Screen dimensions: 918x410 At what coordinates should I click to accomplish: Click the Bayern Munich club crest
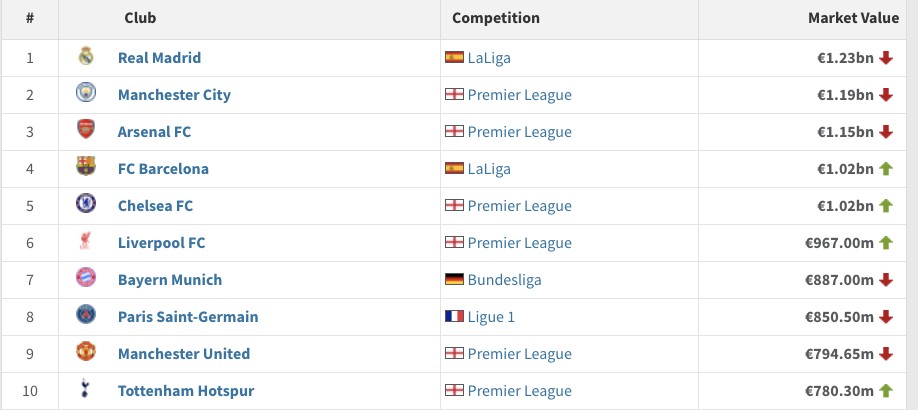click(85, 279)
